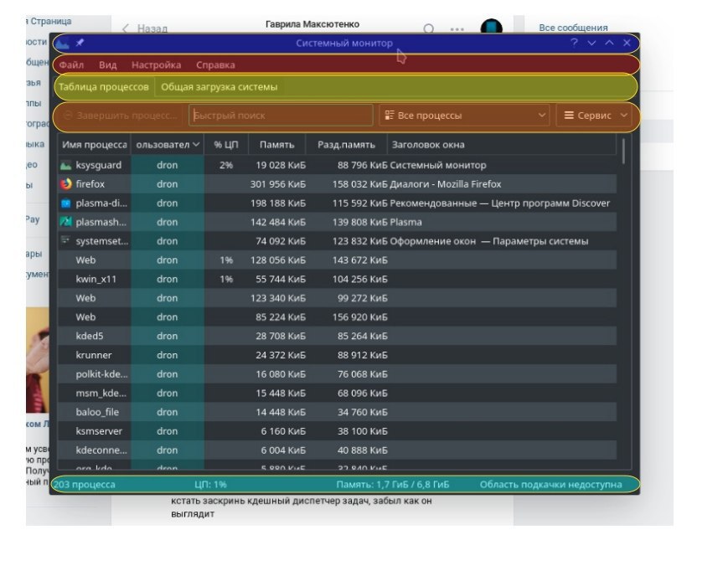Click the plasmashell process icon
The width and height of the screenshot is (728, 561).
point(66,222)
